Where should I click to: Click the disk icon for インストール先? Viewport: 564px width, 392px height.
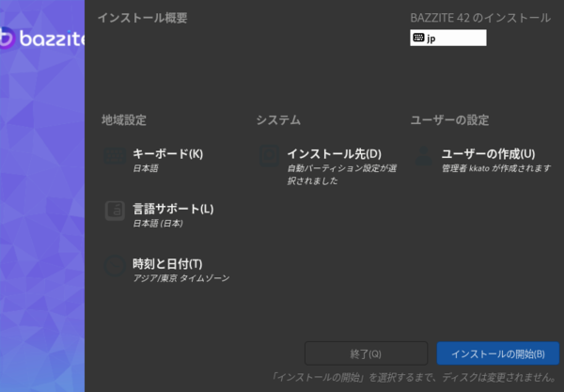[269, 156]
